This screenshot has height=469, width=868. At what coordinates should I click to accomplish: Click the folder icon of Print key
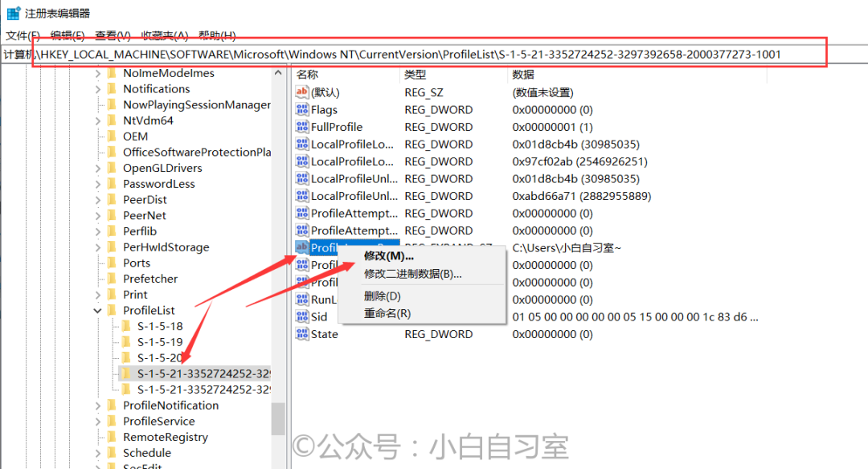coord(113,294)
